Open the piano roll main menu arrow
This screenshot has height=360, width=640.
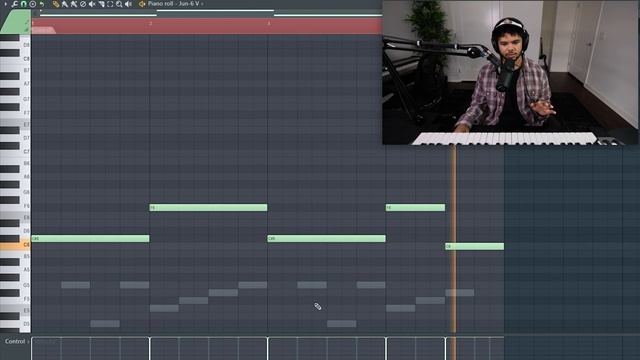pos(6,4)
